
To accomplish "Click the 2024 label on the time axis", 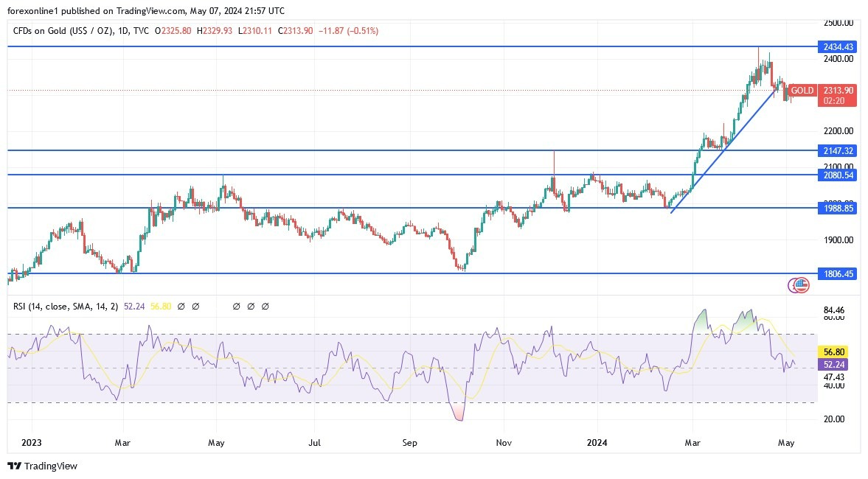I will pyautogui.click(x=597, y=443).
